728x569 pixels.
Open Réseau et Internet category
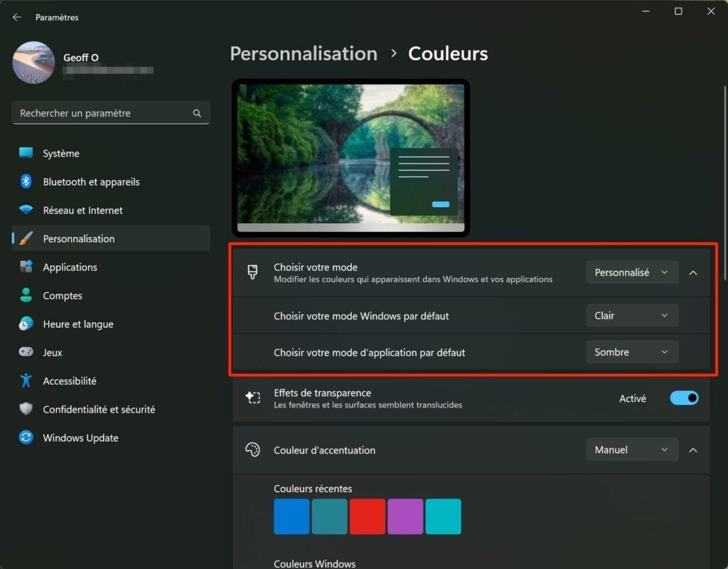111,210
